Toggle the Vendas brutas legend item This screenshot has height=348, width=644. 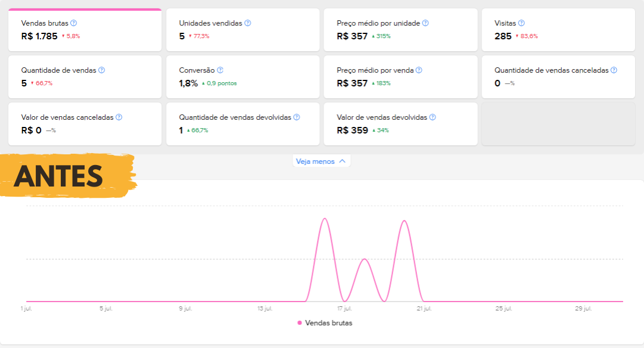coord(328,323)
